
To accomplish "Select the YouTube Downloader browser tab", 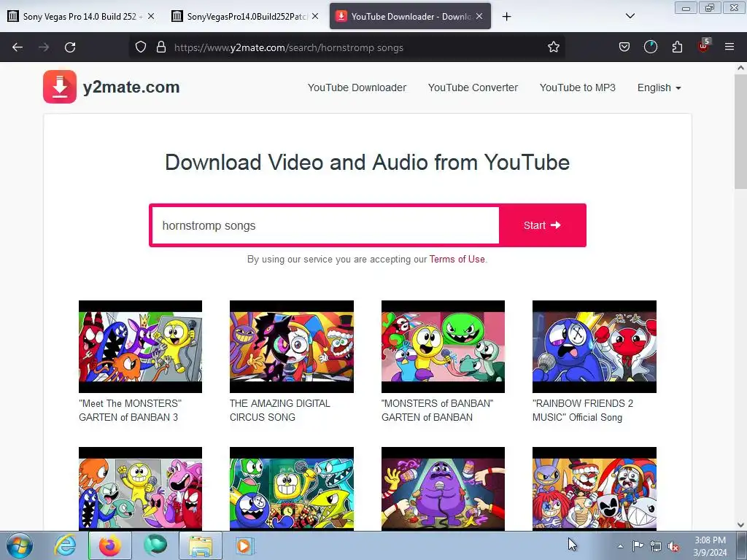I will pos(410,16).
